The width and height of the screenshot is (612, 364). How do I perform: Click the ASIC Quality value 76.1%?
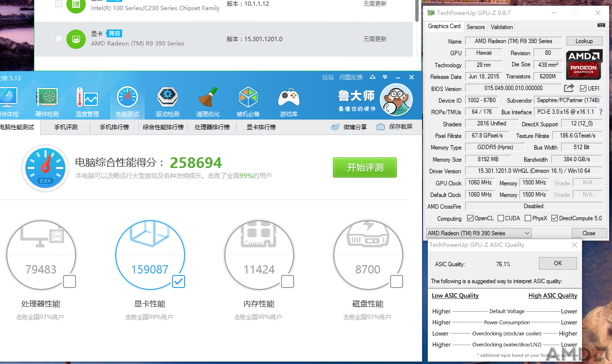pos(503,264)
